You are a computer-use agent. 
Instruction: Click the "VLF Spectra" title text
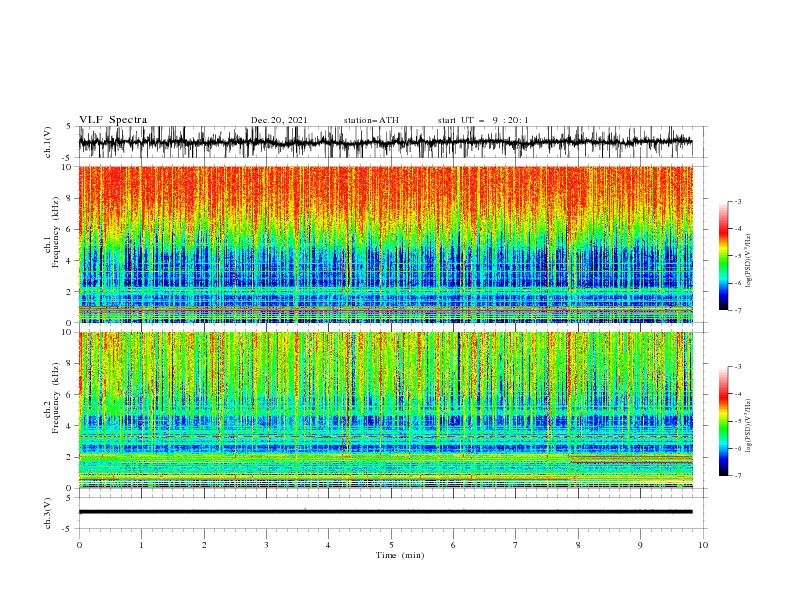pyautogui.click(x=113, y=120)
